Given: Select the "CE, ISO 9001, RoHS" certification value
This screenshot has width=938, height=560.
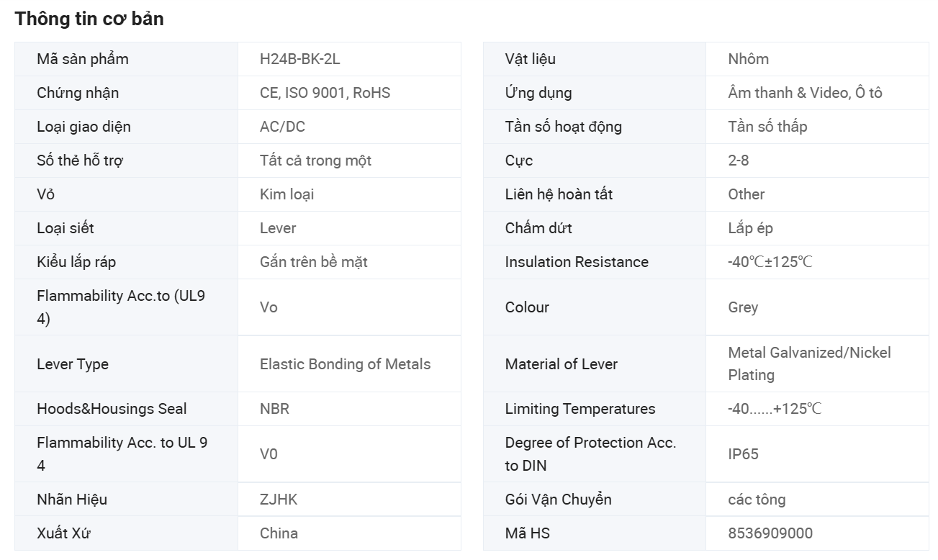Looking at the screenshot, I should pyautogui.click(x=325, y=93).
